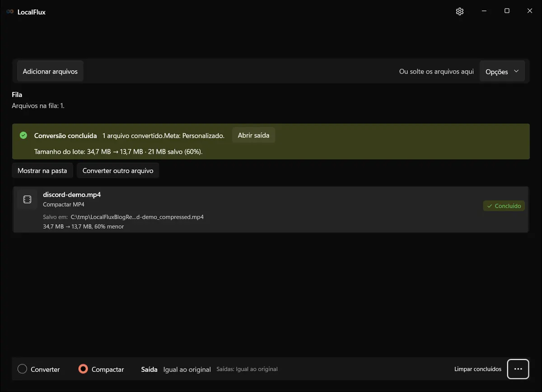
Task: Click the Adicionar arquivos button
Action: tap(50, 71)
